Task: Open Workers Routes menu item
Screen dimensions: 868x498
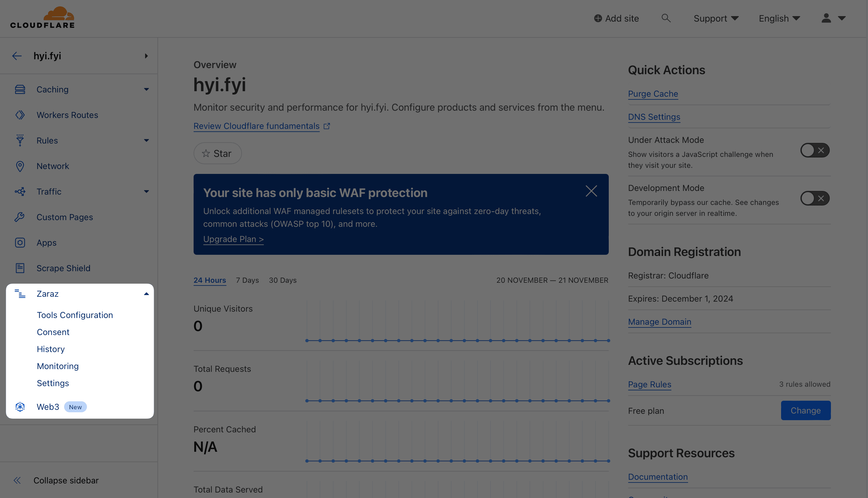Action: [67, 115]
